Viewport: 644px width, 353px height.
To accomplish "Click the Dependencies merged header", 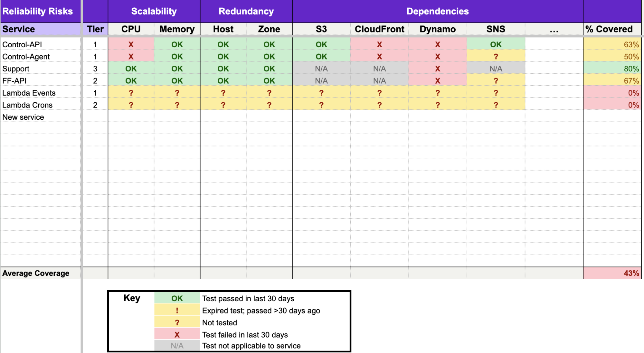I will pos(438,11).
